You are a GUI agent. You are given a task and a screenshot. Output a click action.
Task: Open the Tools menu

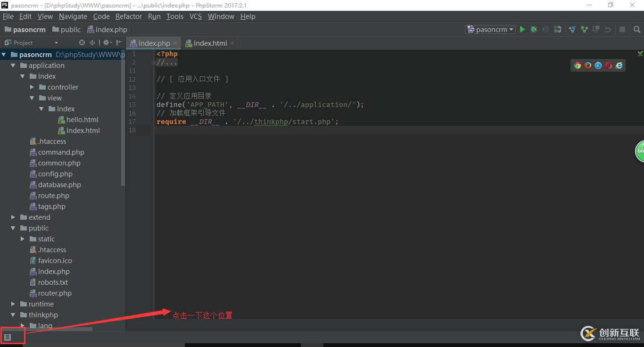pyautogui.click(x=175, y=17)
